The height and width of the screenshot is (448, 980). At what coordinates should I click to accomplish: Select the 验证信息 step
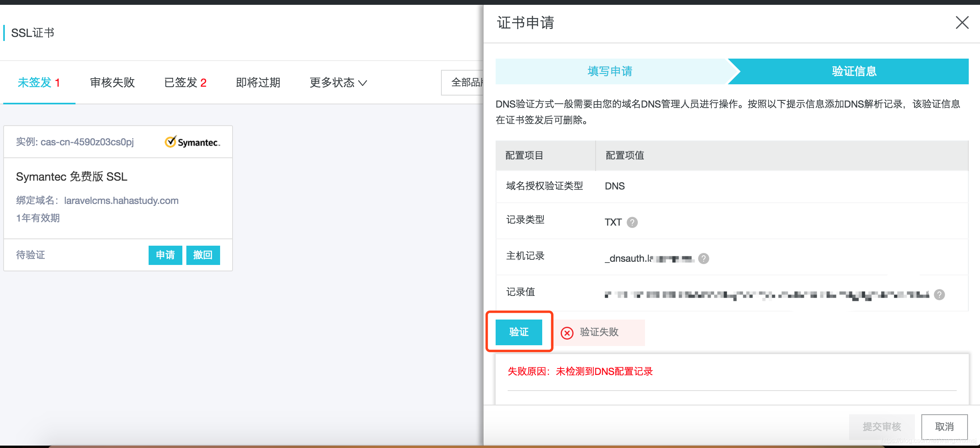coord(854,71)
